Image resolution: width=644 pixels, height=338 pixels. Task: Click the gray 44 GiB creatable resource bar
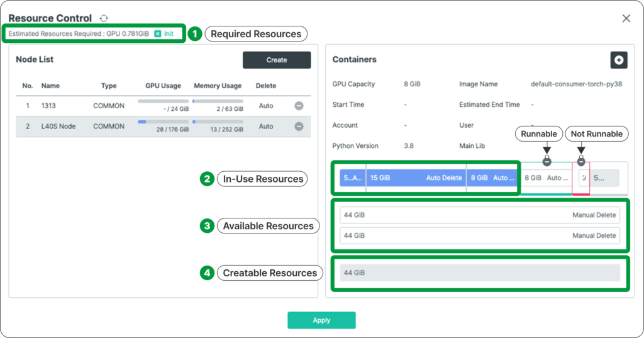[479, 273]
